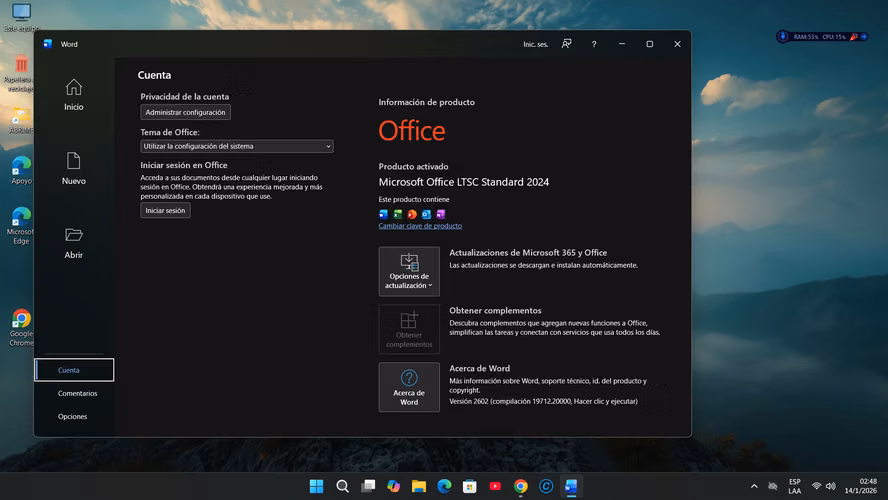Open taskbar Search magnifier

(342, 486)
